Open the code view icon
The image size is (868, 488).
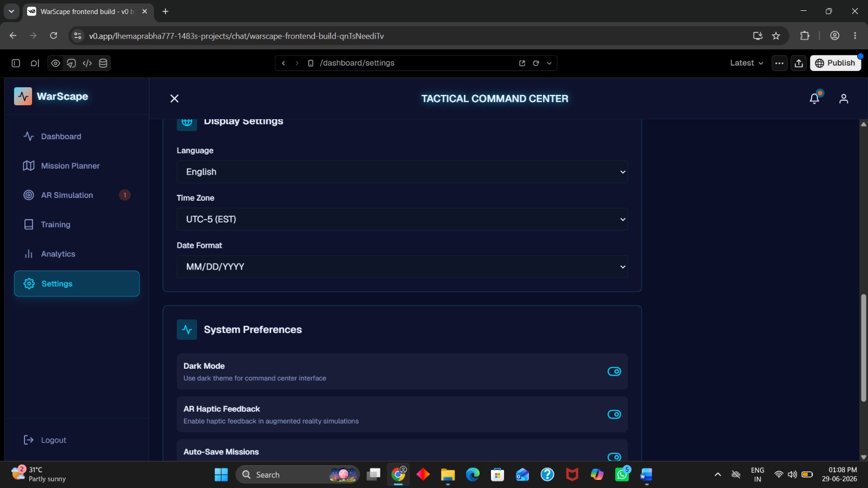click(87, 63)
